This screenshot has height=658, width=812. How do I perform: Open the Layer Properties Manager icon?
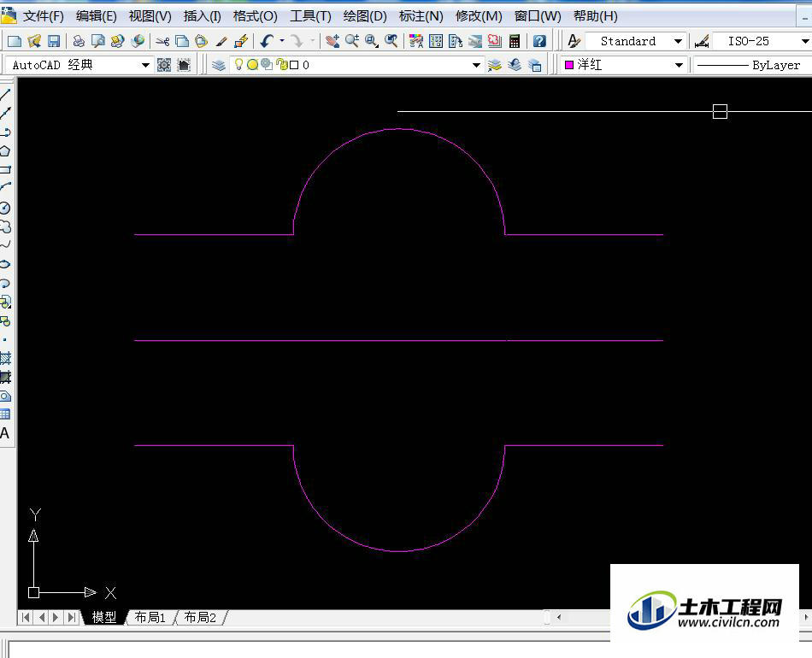click(x=219, y=65)
